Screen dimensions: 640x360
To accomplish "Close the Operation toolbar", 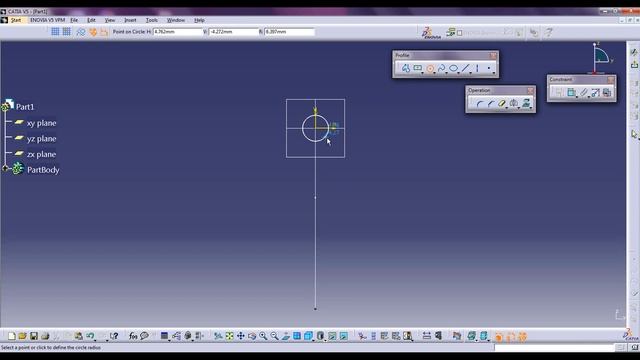I will click(x=530, y=90).
